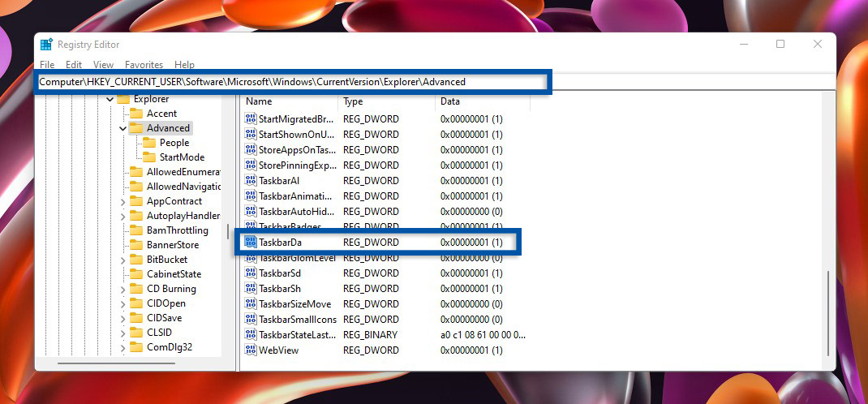
Task: Select the AppContract key label
Action: tap(174, 201)
